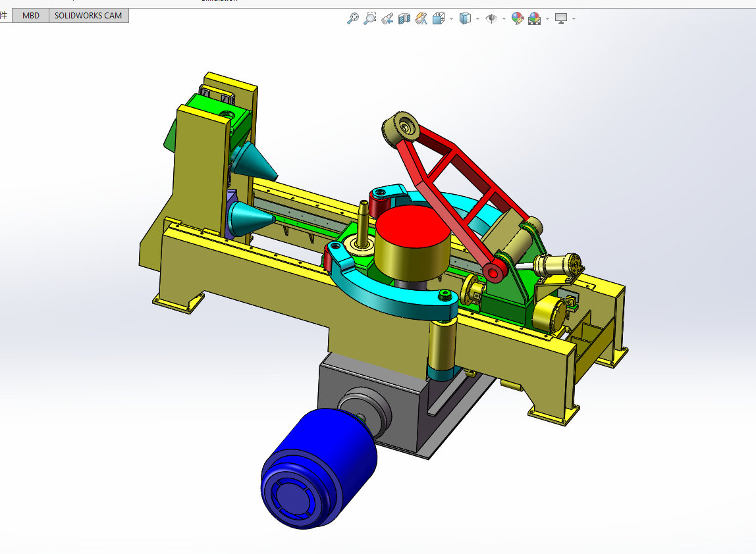Click the Hide/Show Items eye icon
This screenshot has height=554, width=756.
(x=491, y=19)
